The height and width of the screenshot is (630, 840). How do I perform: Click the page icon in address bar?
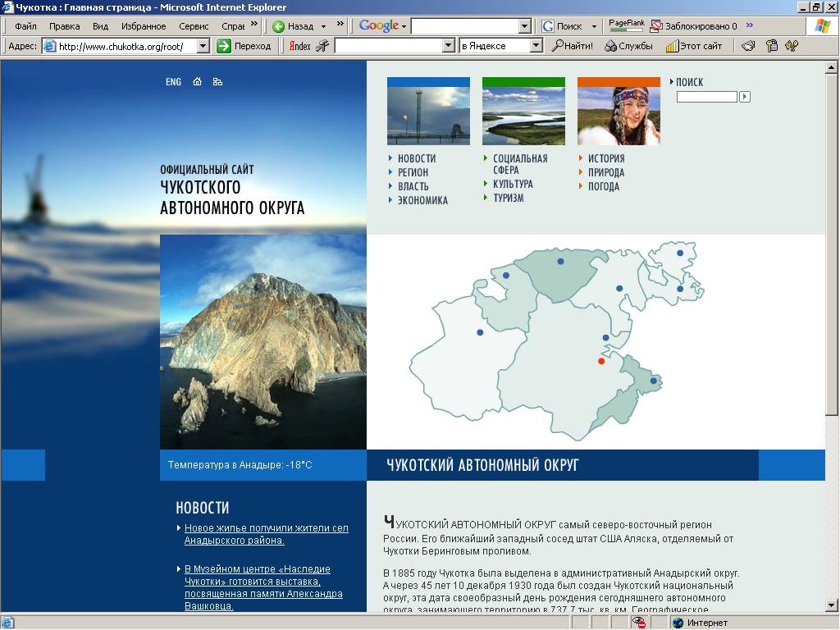pyautogui.click(x=49, y=46)
